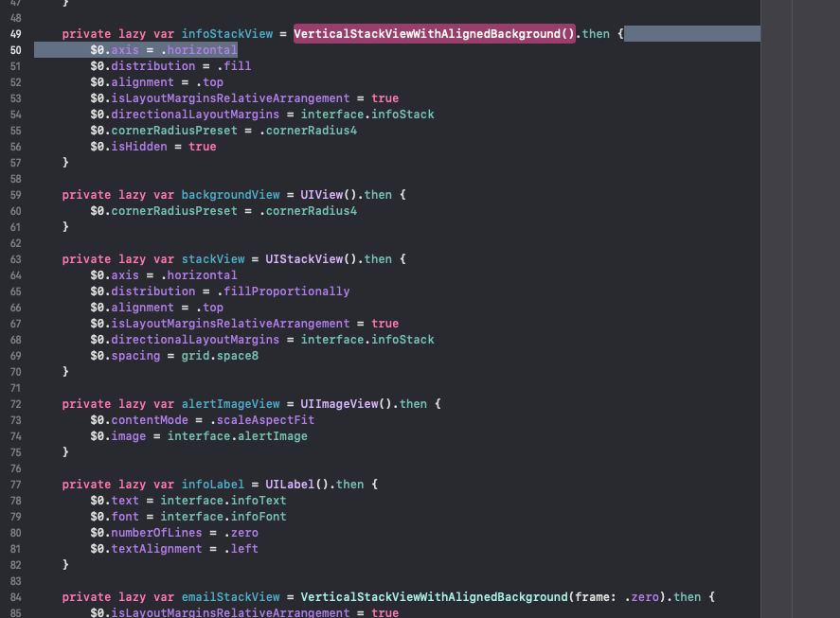The height and width of the screenshot is (618, 840).
Task: Click '.then' on line 49
Action: [593, 34]
